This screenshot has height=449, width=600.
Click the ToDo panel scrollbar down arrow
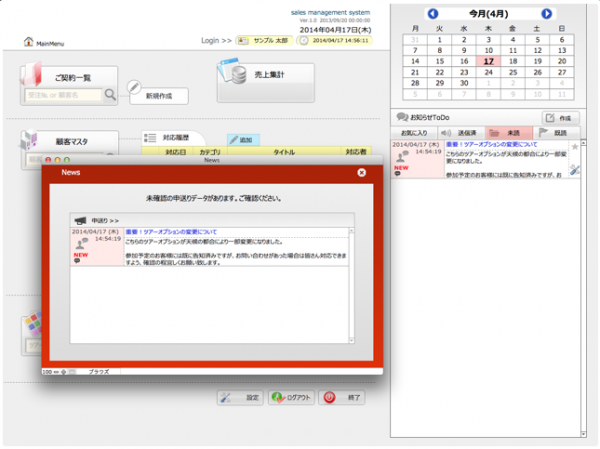pyautogui.click(x=583, y=434)
